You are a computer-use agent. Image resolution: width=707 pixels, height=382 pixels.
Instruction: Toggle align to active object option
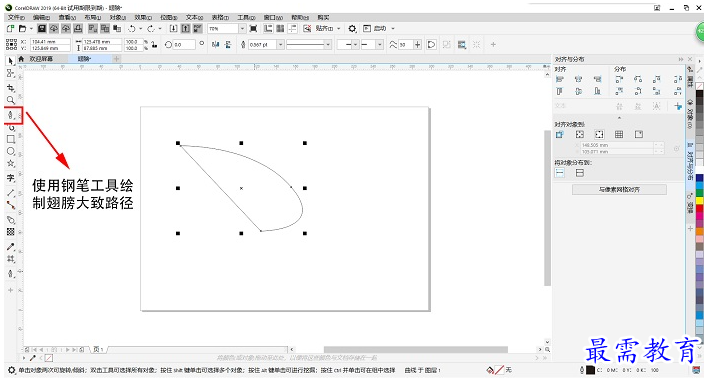click(560, 134)
